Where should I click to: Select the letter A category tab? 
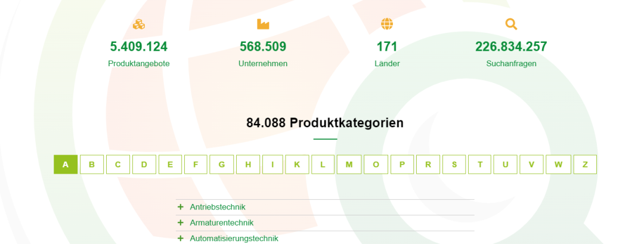pos(66,165)
